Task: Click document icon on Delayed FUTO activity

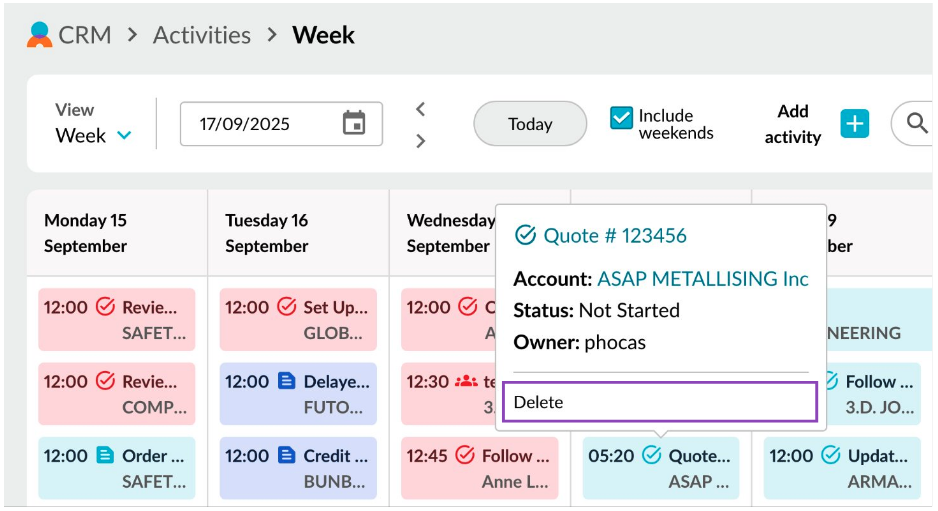Action: [287, 381]
